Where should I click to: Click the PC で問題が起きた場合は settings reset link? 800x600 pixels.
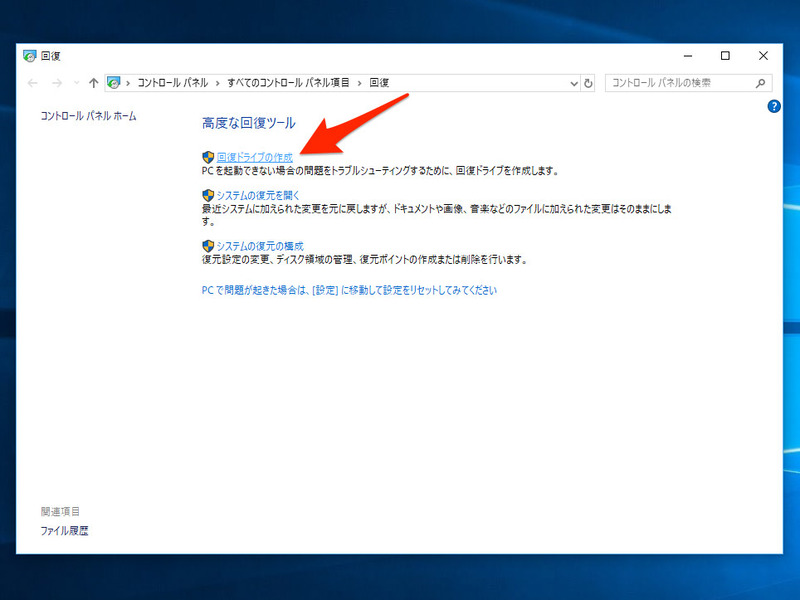[349, 290]
